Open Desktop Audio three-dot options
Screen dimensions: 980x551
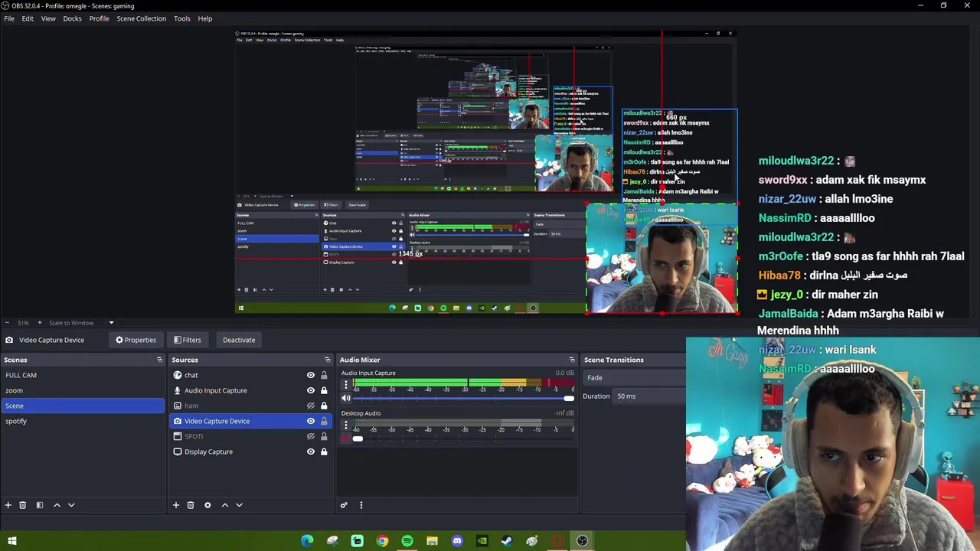(346, 424)
